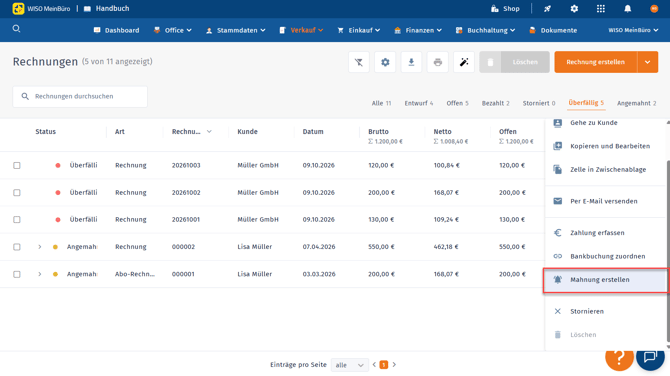Click the orange user avatar

(x=654, y=9)
